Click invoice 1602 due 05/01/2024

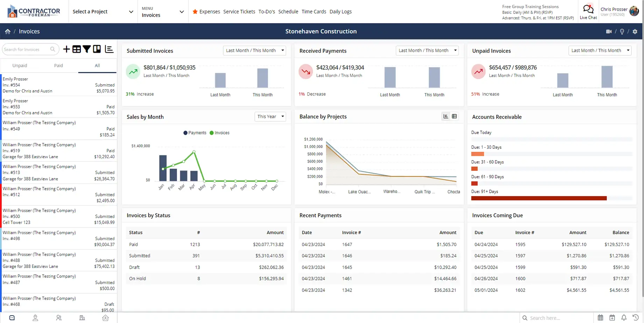(520, 290)
